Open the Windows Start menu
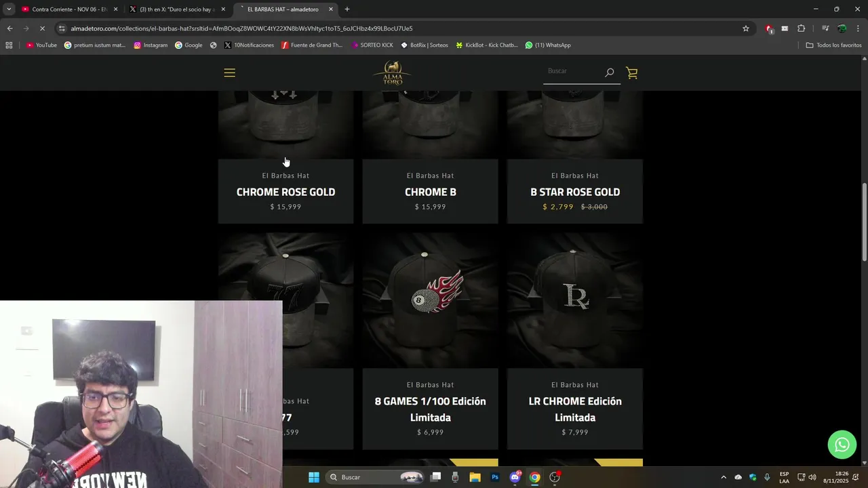This screenshot has width=868, height=488. point(314,477)
